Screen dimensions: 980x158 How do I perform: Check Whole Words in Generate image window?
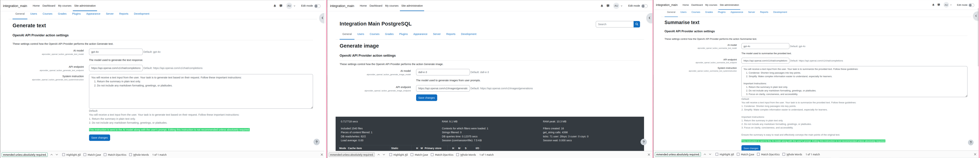[x=458, y=155]
